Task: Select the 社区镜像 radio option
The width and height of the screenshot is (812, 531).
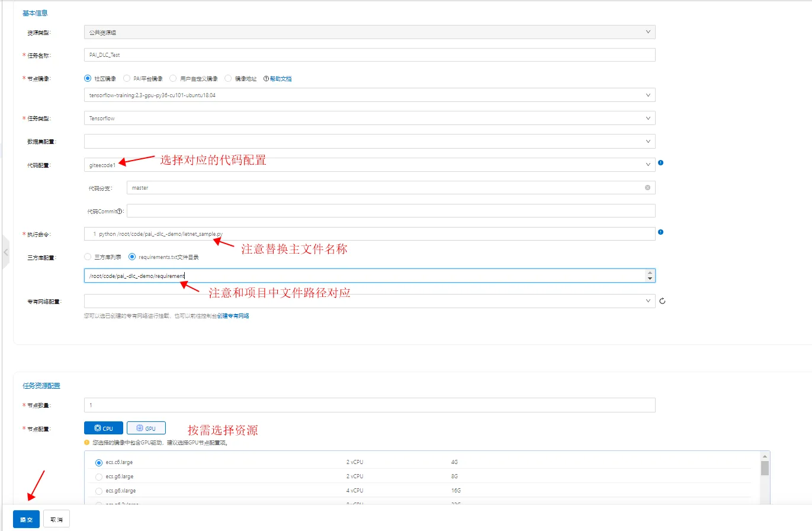Action: tap(88, 78)
